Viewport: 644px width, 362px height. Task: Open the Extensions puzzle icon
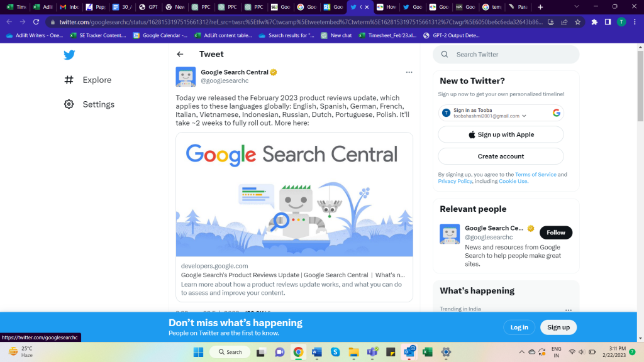[594, 22]
